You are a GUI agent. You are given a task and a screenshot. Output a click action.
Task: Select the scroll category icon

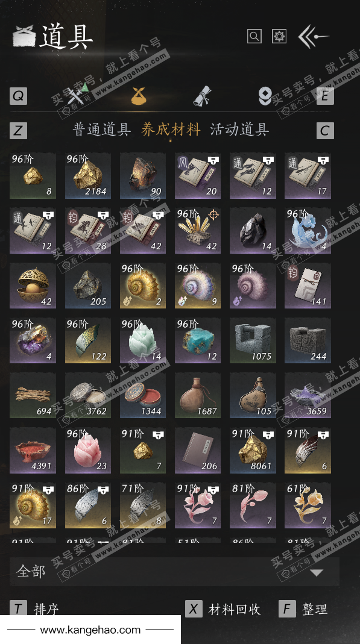click(202, 96)
